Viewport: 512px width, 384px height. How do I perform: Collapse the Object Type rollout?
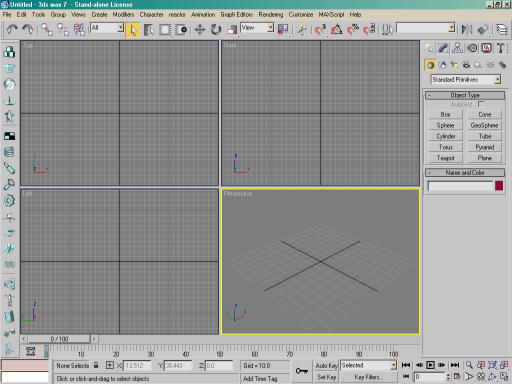point(465,95)
